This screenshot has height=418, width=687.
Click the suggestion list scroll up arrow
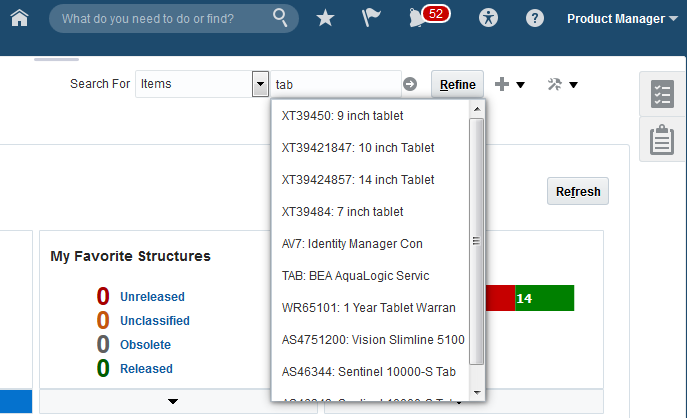point(477,109)
